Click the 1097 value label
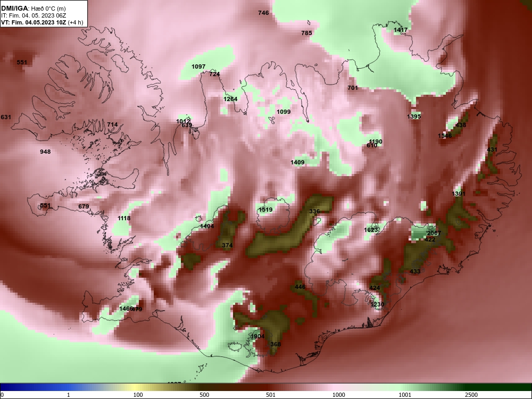The image size is (532, 399). pyautogui.click(x=198, y=66)
